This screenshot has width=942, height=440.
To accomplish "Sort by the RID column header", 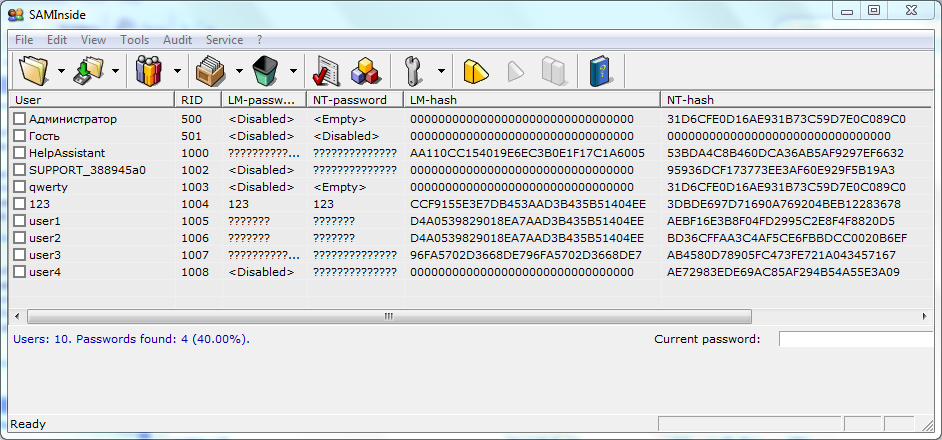I will 198,100.
